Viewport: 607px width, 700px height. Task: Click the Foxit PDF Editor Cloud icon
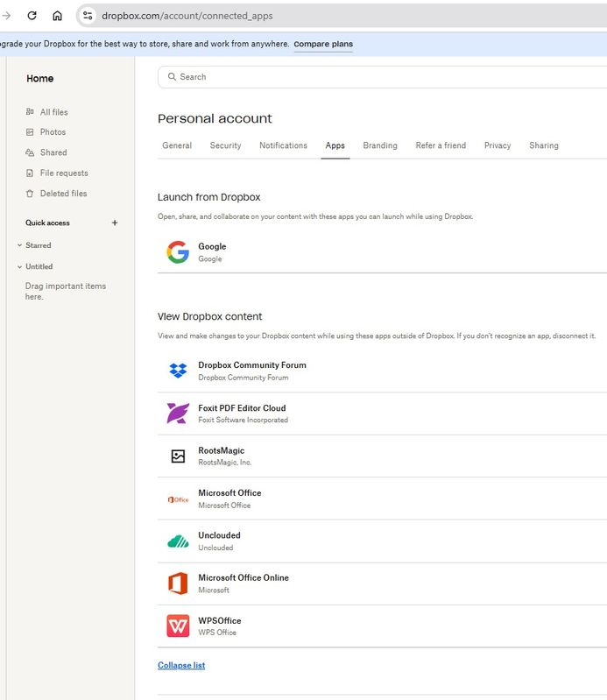click(x=178, y=414)
